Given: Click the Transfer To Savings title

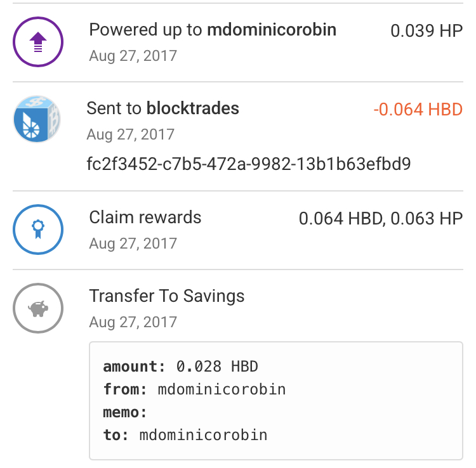Looking at the screenshot, I should (167, 296).
